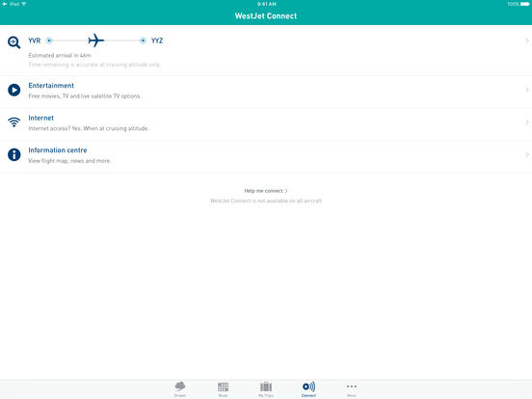Image resolution: width=532 pixels, height=399 pixels.
Task: Open the Information centre title
Action: (58, 150)
